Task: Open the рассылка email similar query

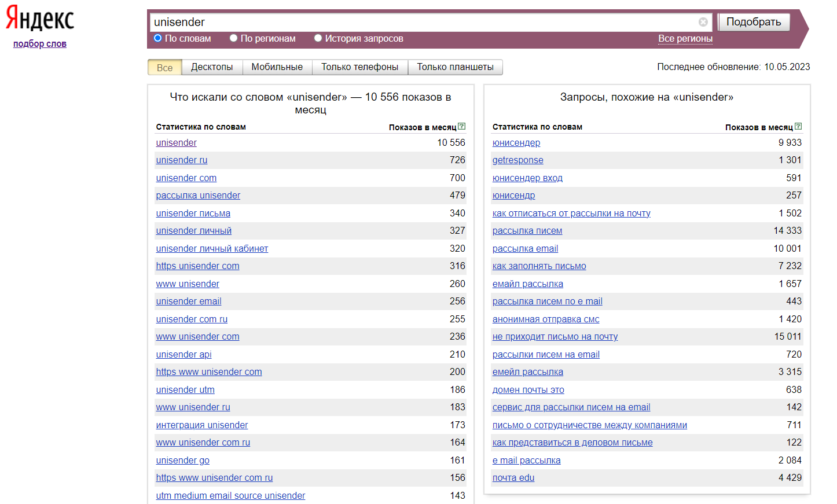Action: pyautogui.click(x=526, y=249)
